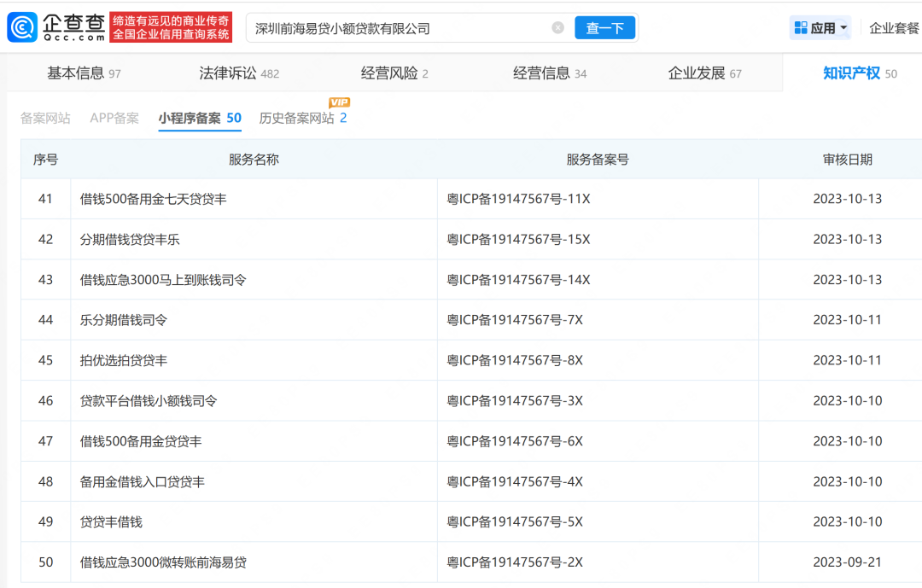Screen dimensions: 922x588
Task: Click the 2023-10-11 date in row 44
Action: point(848,321)
